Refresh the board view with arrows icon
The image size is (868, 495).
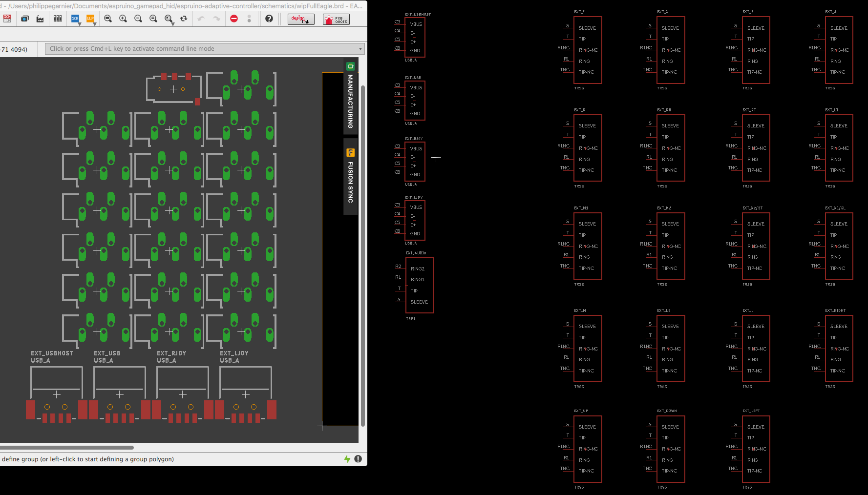pos(184,19)
